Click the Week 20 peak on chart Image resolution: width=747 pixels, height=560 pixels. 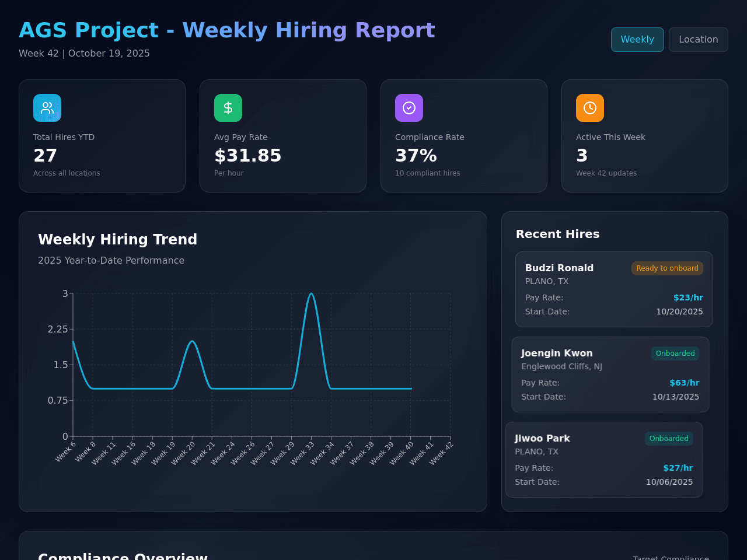(192, 341)
